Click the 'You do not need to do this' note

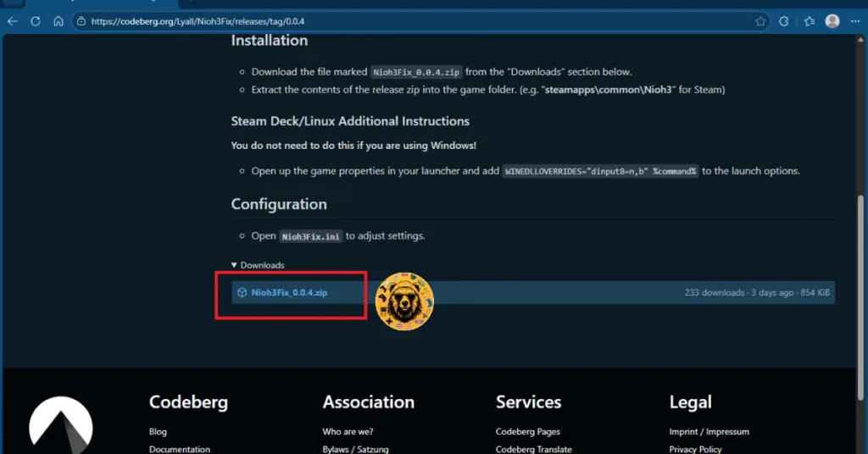click(x=353, y=146)
